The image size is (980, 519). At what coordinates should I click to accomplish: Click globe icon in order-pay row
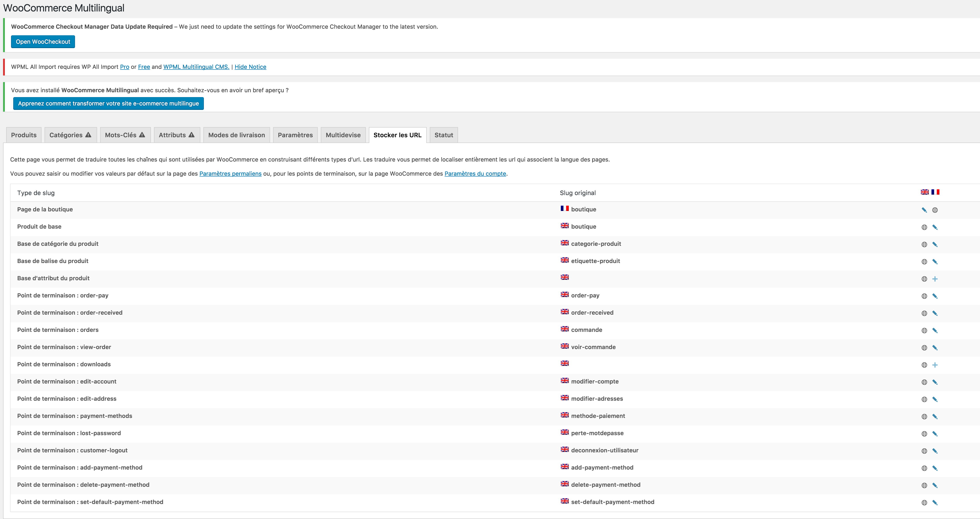[x=924, y=296]
